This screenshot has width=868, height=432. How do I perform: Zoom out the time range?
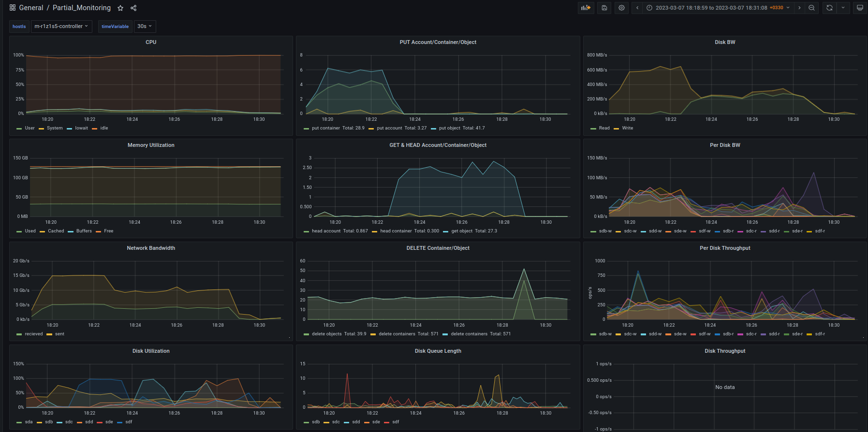click(811, 8)
